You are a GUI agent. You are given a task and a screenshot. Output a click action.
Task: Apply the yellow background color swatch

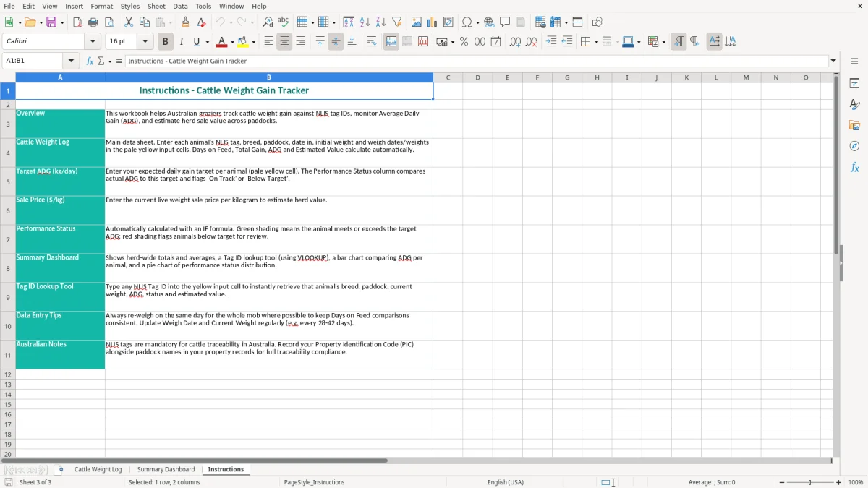tap(242, 42)
